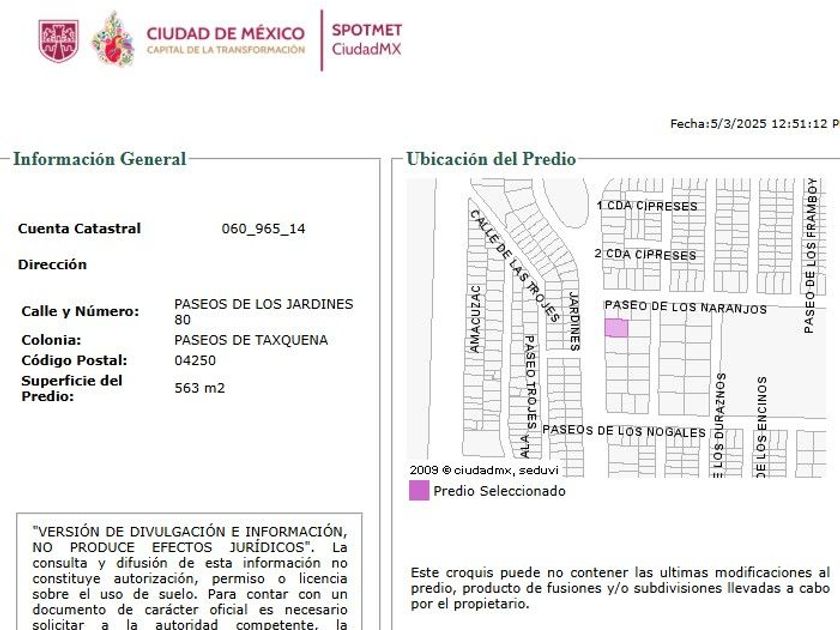The width and height of the screenshot is (840, 630).
Task: Click the Código Postal field label
Action: pyautogui.click(x=74, y=361)
